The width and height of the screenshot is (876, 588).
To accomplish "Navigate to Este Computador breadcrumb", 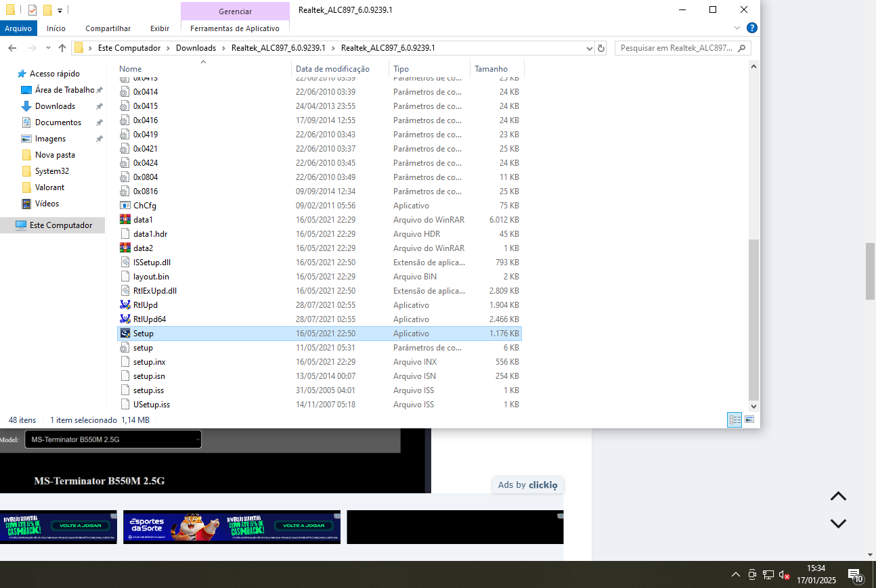I will (129, 48).
